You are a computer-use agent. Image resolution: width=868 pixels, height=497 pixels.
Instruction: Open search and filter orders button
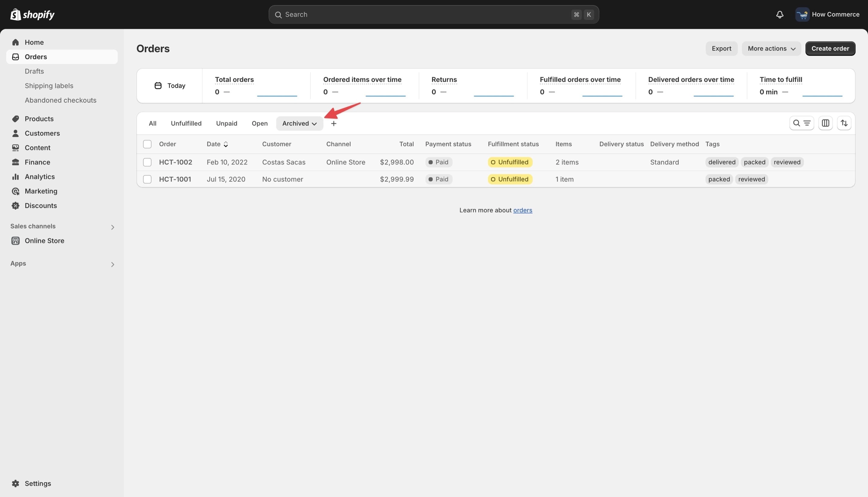[x=801, y=123]
